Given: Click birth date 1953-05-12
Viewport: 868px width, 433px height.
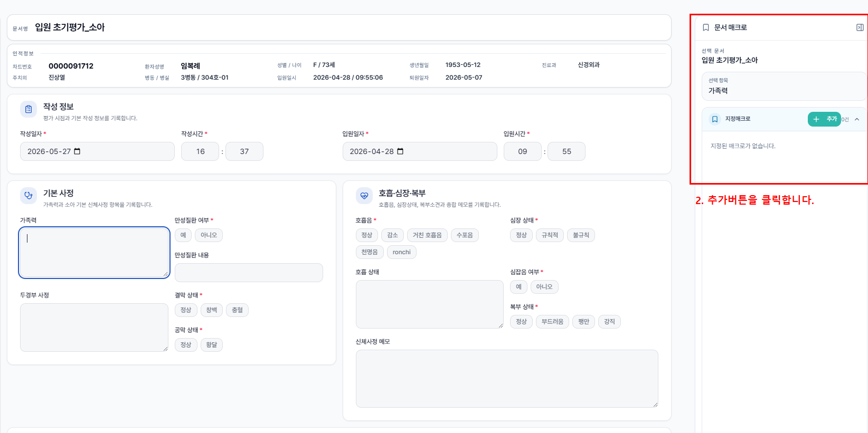Looking at the screenshot, I should tap(463, 65).
